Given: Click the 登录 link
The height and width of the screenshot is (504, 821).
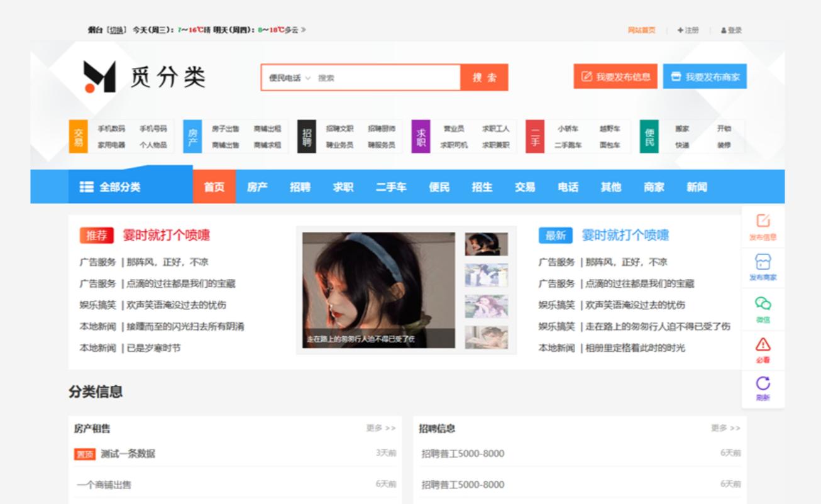Looking at the screenshot, I should (x=732, y=30).
